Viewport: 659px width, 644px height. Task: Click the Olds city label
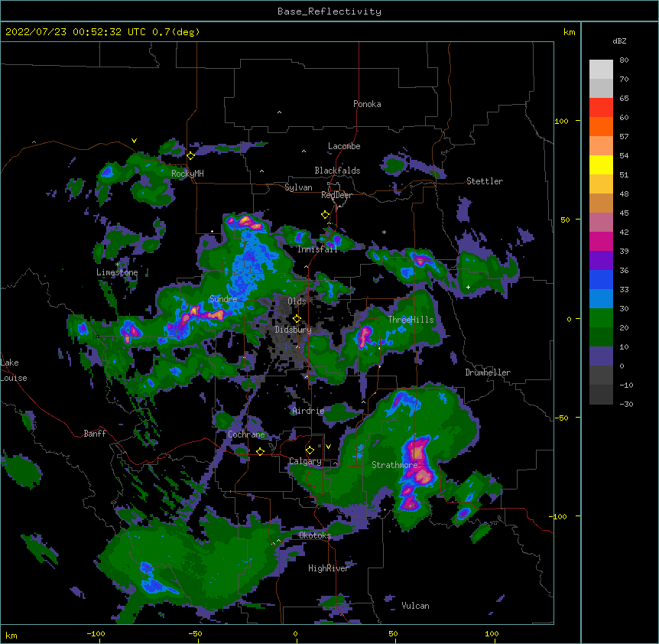point(297,301)
